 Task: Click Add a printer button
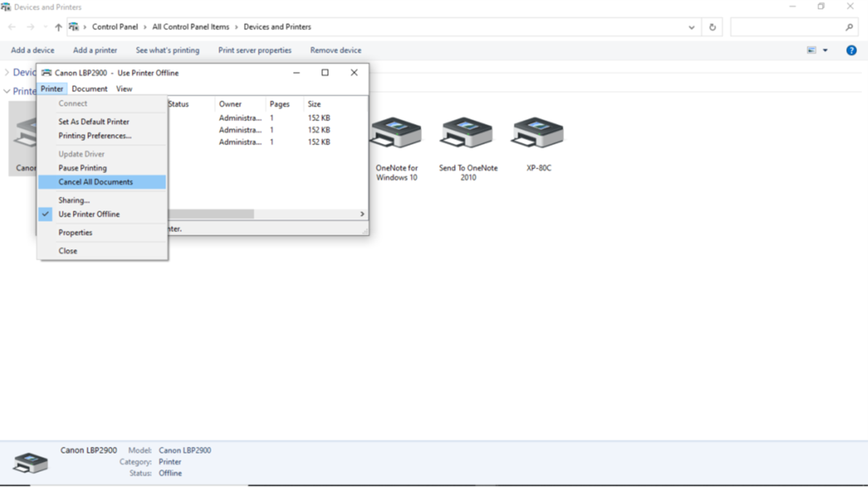click(95, 50)
